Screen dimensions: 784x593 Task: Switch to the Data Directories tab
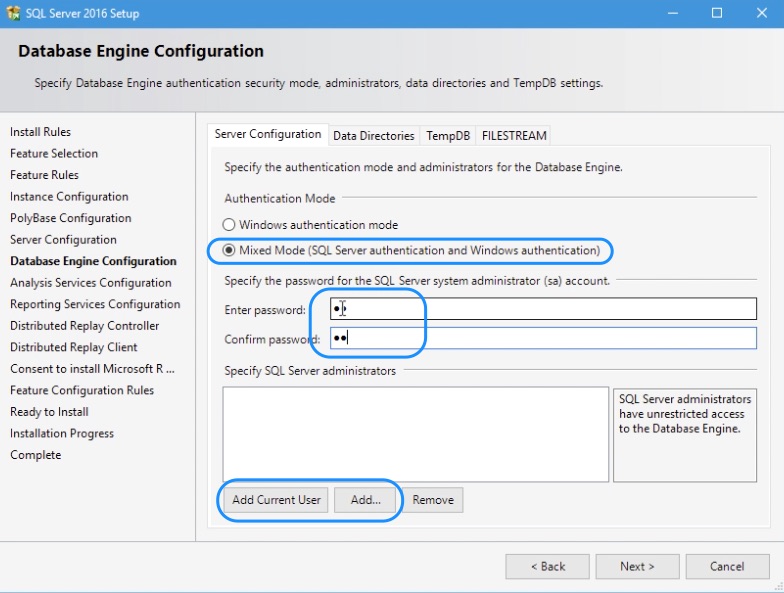[x=374, y=136]
